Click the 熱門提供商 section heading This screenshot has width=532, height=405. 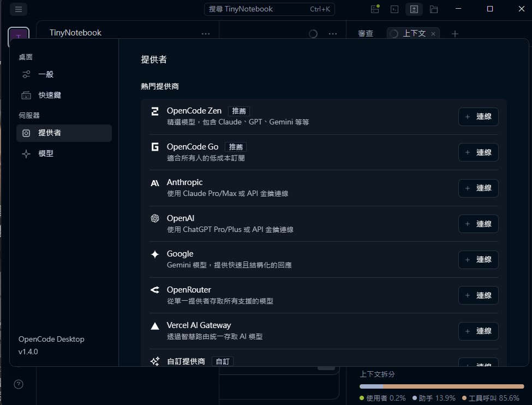click(x=160, y=86)
